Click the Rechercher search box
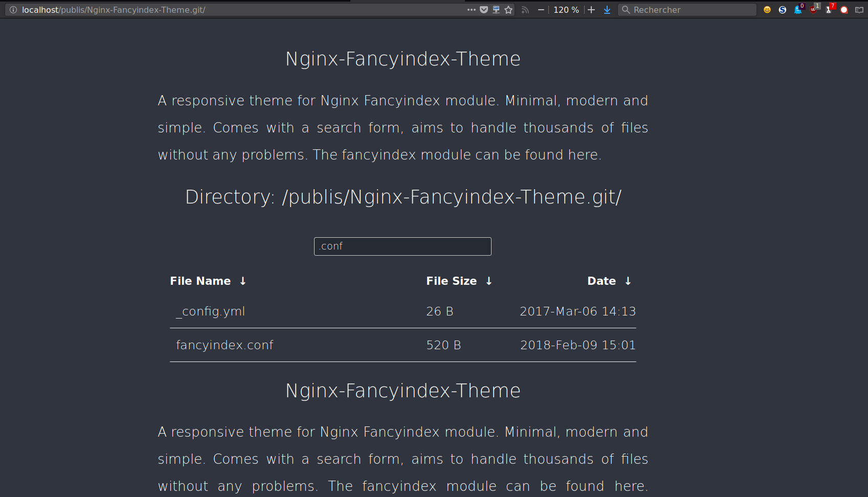The height and width of the screenshot is (497, 868). coord(687,10)
